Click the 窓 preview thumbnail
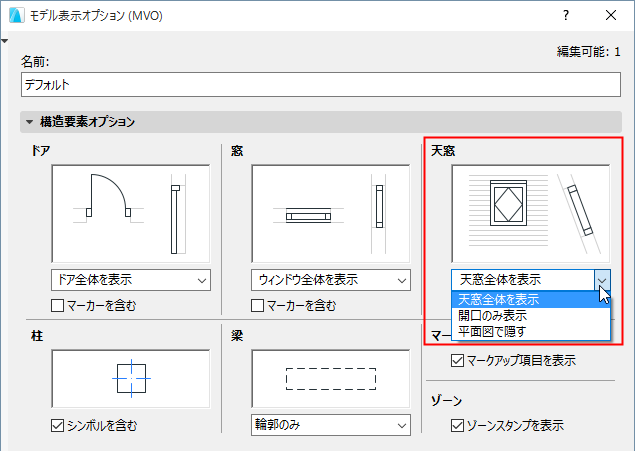The width and height of the screenshot is (635, 451). (331, 214)
